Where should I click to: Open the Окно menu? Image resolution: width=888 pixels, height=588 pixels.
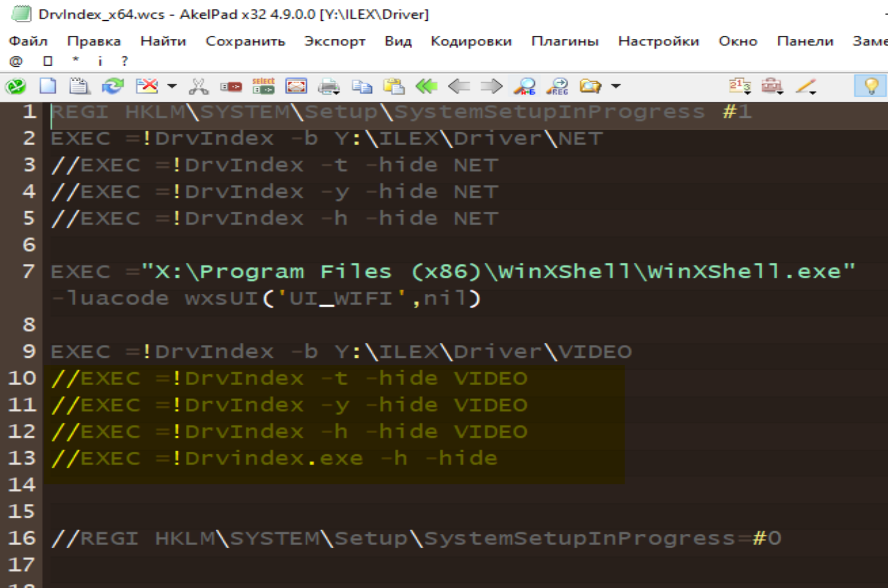[x=738, y=41]
